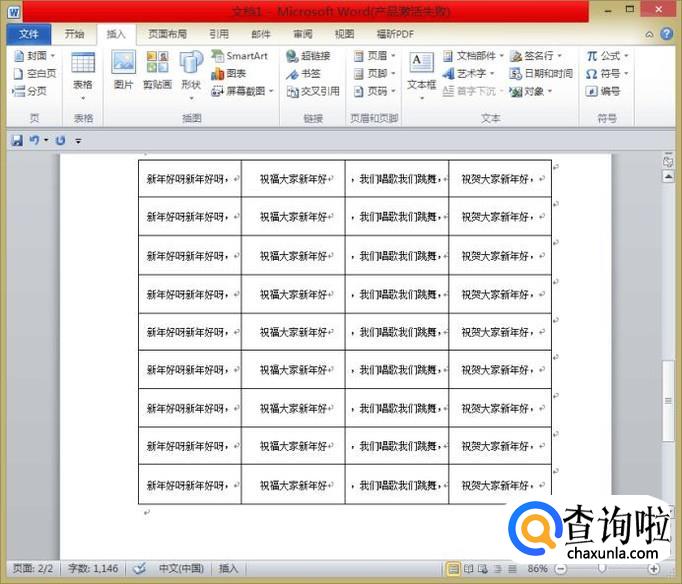Click the page count 页面: 2/2 status
The width and height of the screenshot is (682, 584).
click(x=33, y=568)
